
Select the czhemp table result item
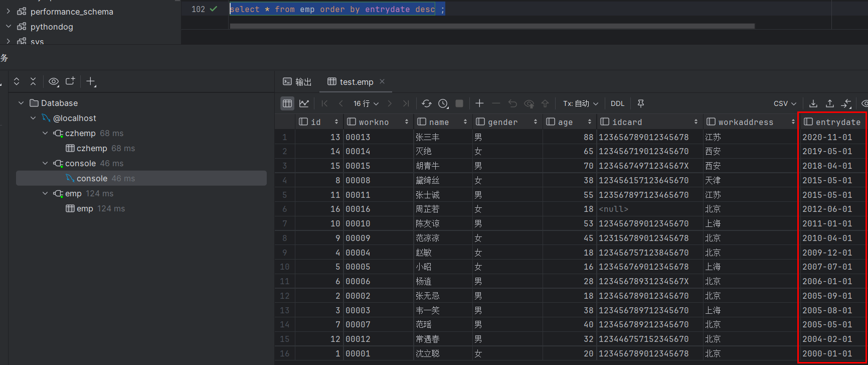point(100,148)
